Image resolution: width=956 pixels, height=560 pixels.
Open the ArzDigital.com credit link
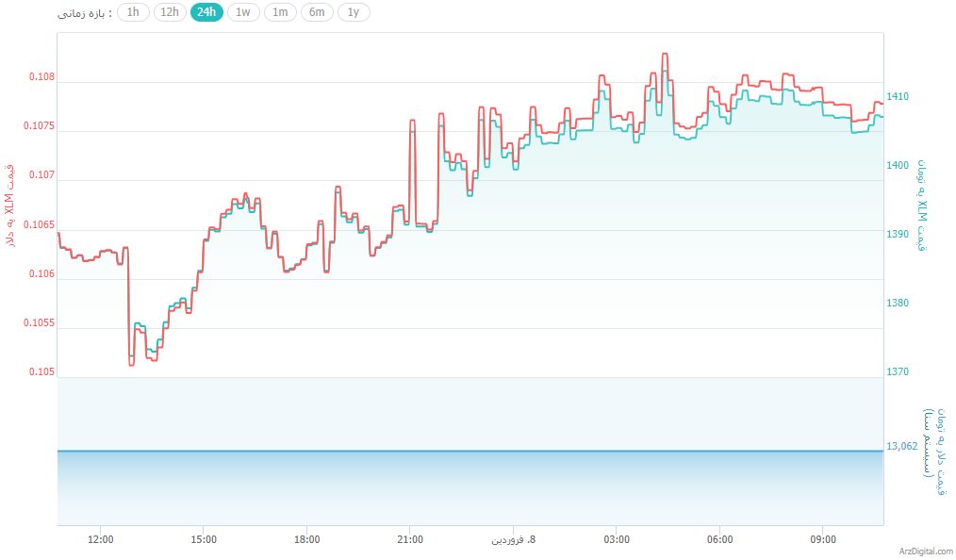point(925,552)
